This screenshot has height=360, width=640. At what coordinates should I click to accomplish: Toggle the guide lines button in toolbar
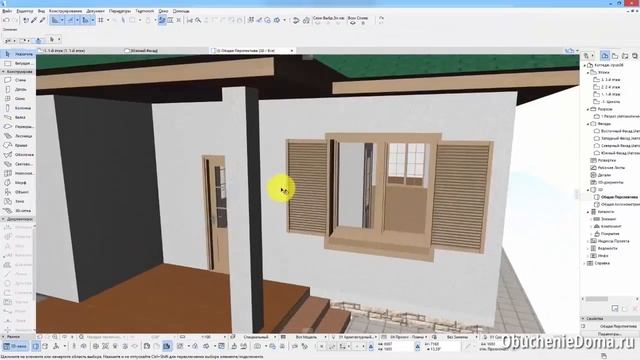(55, 20)
